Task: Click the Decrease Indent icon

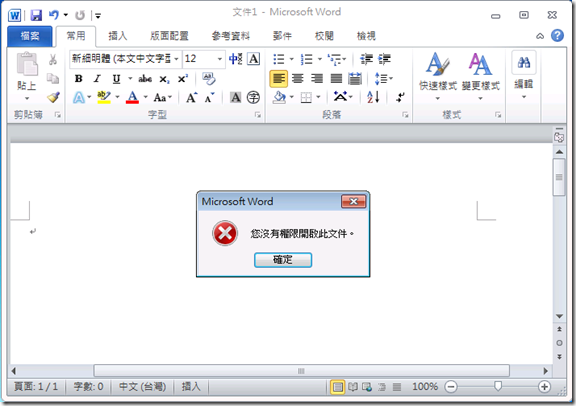Action: (366, 59)
